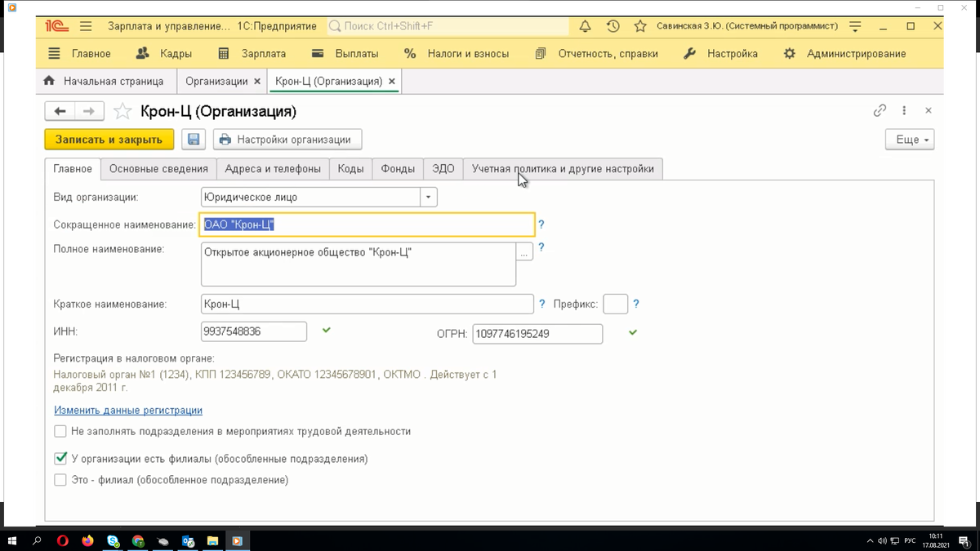Viewport: 980px width, 551px height.
Task: Navigate back with the left arrow
Action: [x=60, y=111]
